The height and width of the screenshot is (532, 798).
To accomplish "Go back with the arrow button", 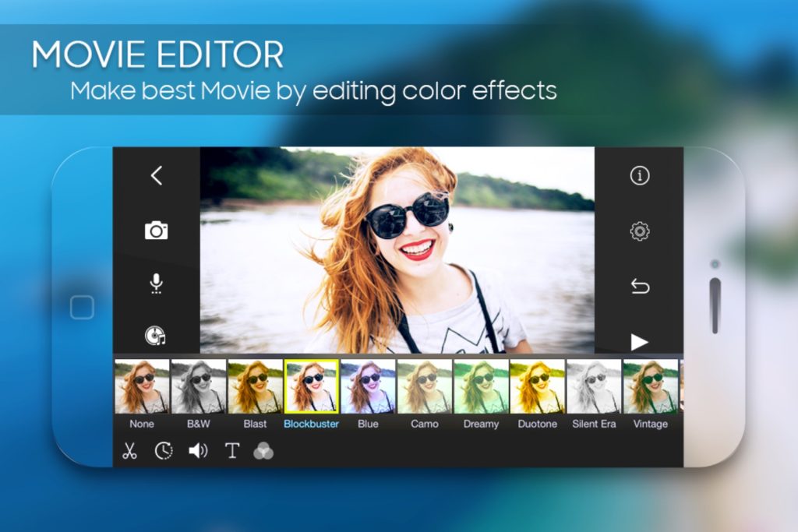I will pos(156,175).
